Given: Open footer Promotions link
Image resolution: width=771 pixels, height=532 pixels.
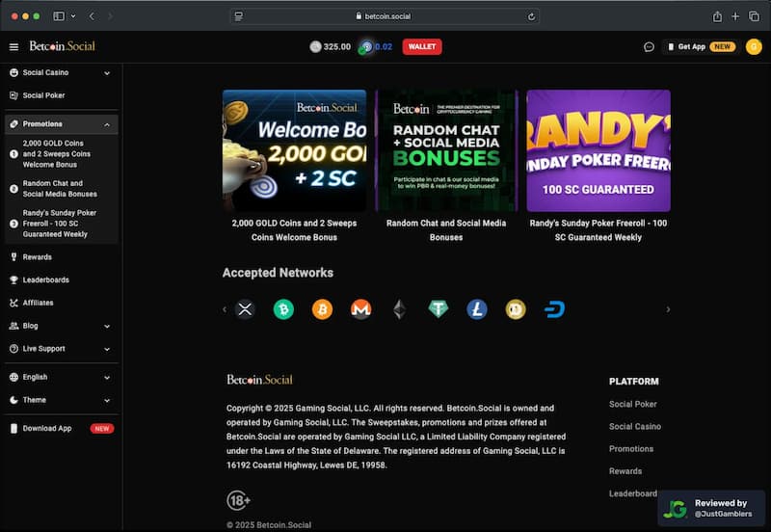Looking at the screenshot, I should click(631, 449).
